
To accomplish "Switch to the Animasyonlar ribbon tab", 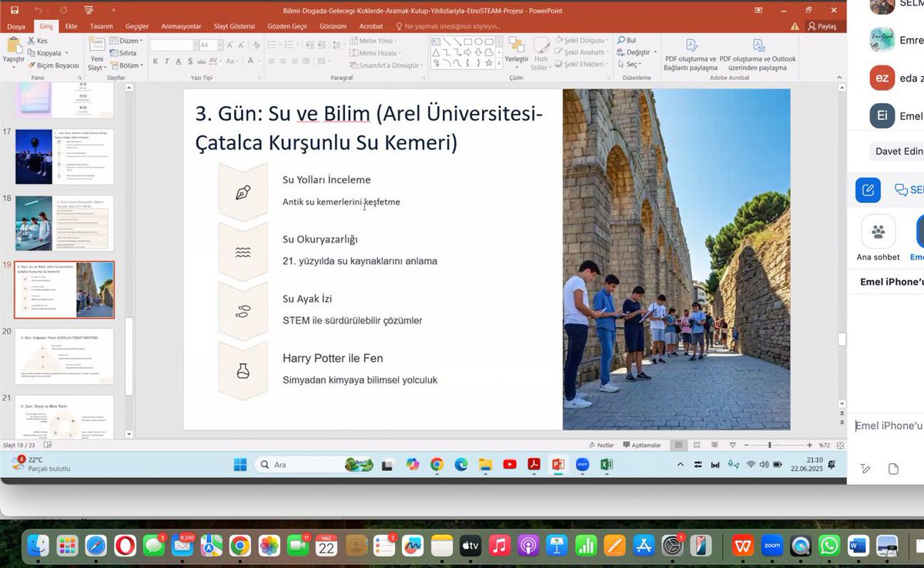I will [181, 26].
